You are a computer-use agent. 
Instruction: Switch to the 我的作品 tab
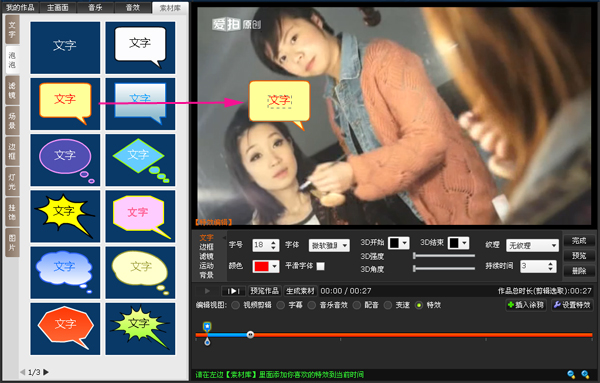coord(20,7)
